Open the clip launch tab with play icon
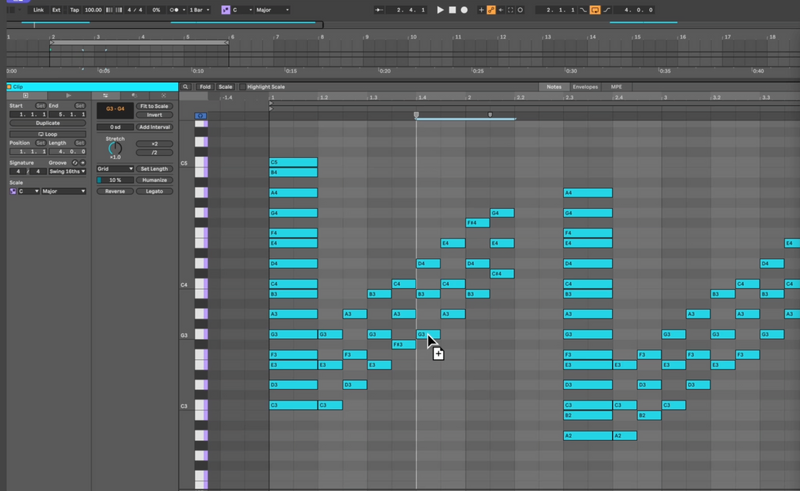 (69, 95)
